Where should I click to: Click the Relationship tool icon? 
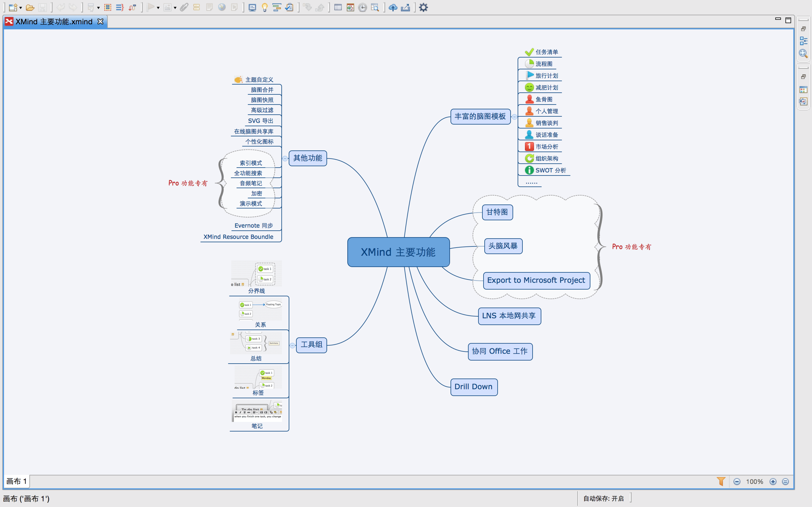pos(132,7)
